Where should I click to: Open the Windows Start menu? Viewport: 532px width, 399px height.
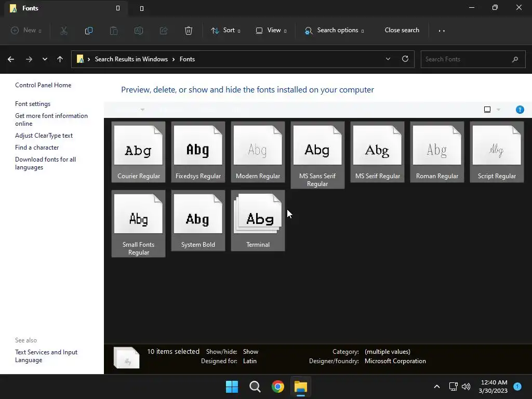pyautogui.click(x=232, y=387)
